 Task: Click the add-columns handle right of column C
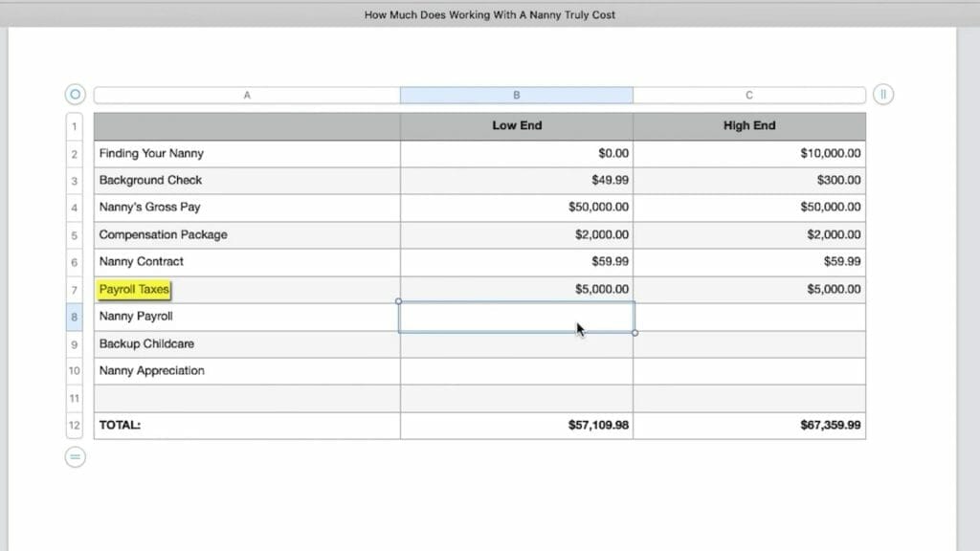(883, 95)
